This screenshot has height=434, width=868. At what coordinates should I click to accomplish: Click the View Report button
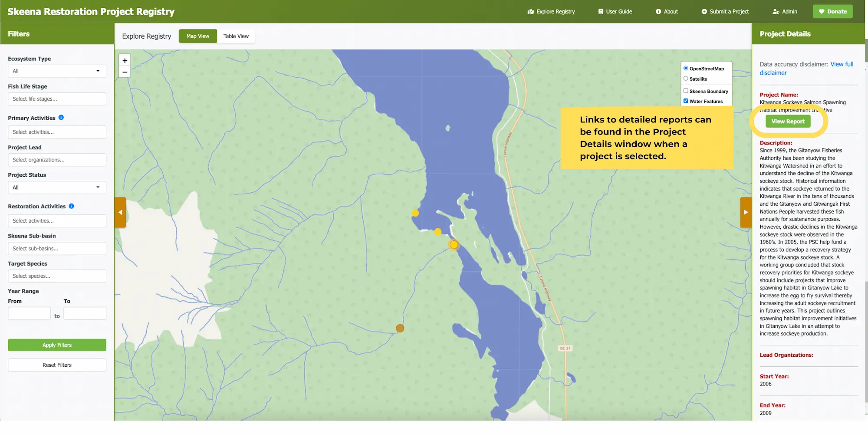pos(788,122)
